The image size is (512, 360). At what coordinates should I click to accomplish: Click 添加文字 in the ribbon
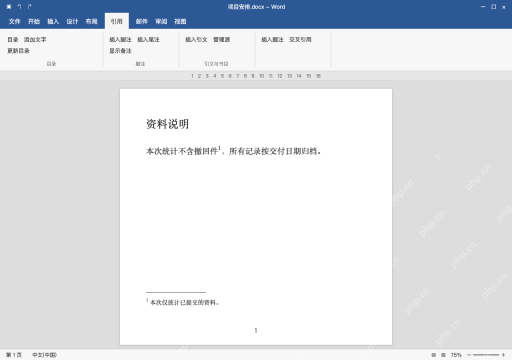tap(35, 40)
